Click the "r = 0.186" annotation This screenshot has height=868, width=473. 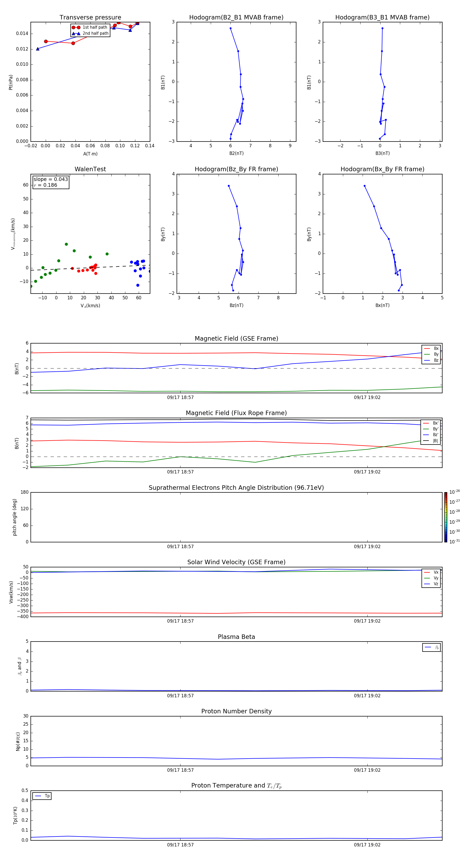[45, 185]
